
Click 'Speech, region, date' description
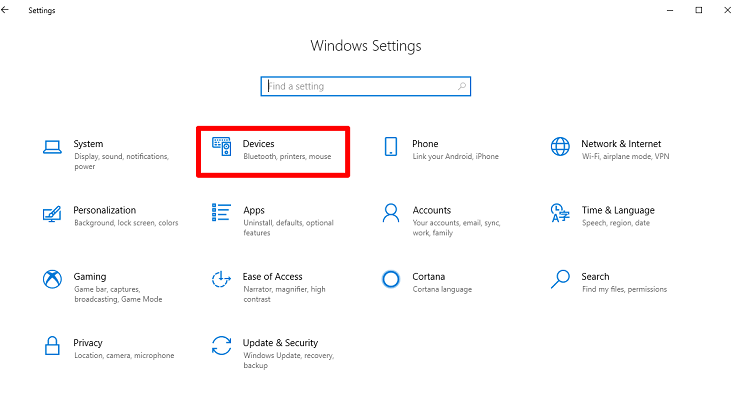(616, 223)
